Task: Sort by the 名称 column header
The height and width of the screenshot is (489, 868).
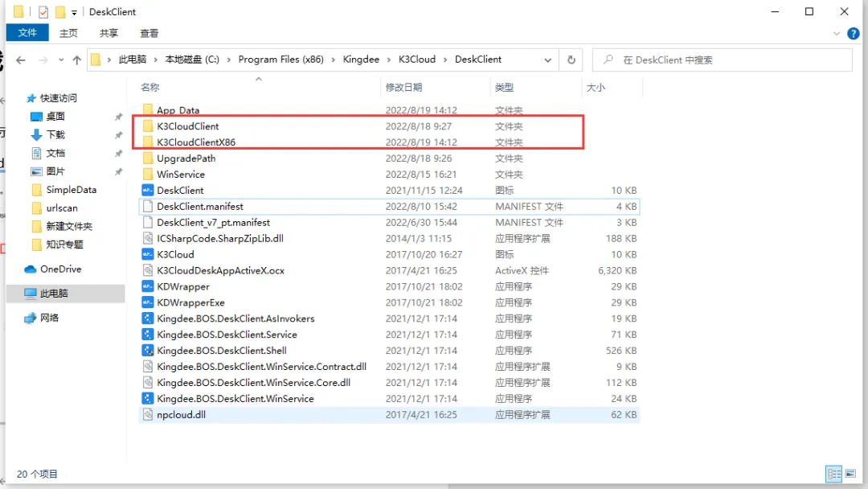Action: point(150,88)
